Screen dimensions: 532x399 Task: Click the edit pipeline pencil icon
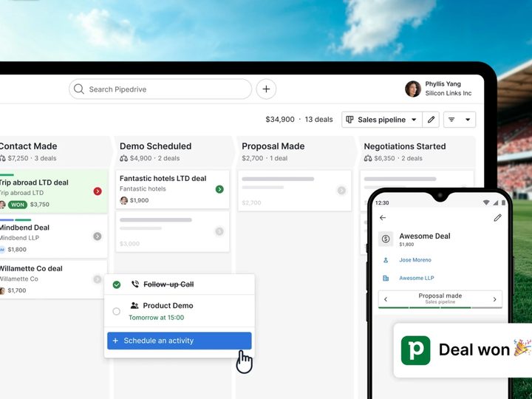coord(431,120)
